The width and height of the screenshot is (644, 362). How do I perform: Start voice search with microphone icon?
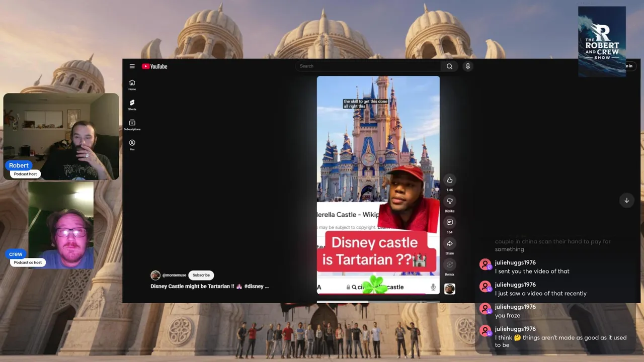click(467, 66)
